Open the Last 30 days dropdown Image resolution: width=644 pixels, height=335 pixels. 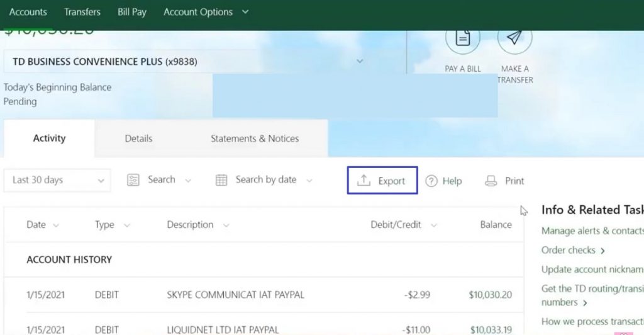pyautogui.click(x=58, y=180)
